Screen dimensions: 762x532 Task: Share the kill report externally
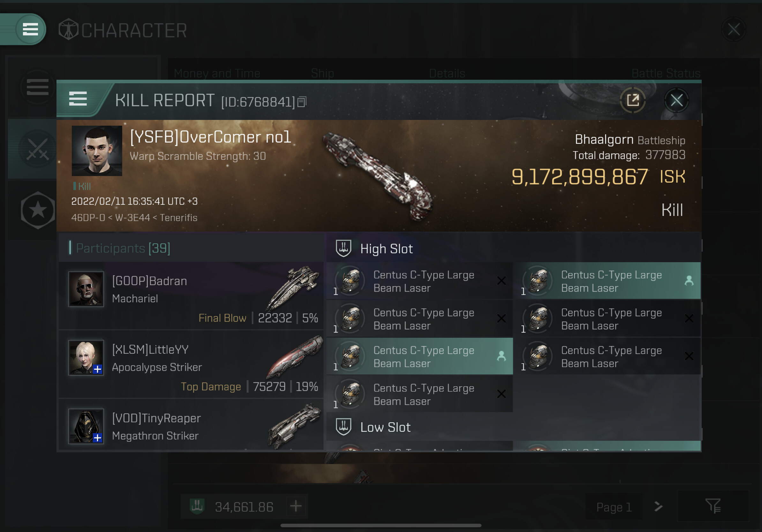coord(632,100)
